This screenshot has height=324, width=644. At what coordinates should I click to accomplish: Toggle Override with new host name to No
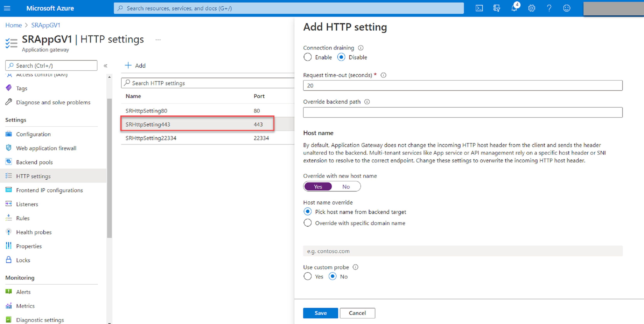tap(346, 187)
